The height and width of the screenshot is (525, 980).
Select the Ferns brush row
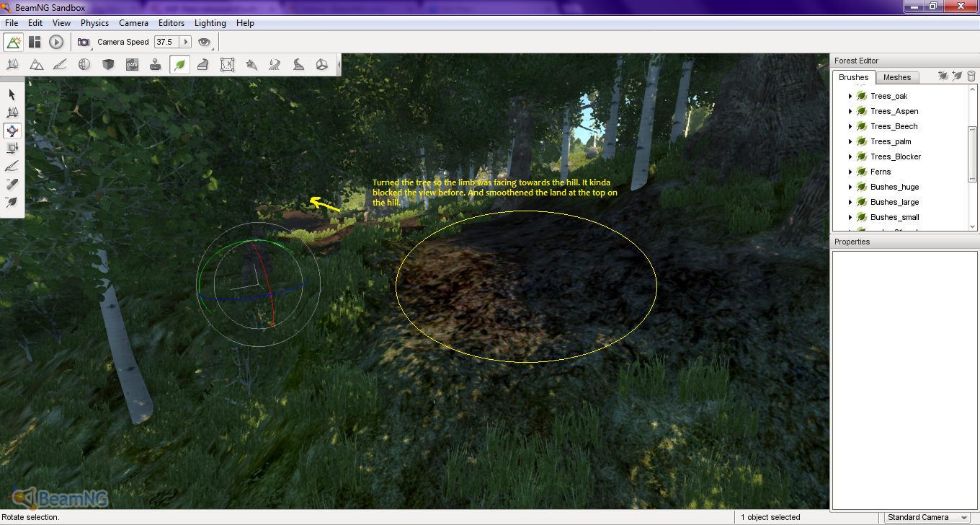881,172
